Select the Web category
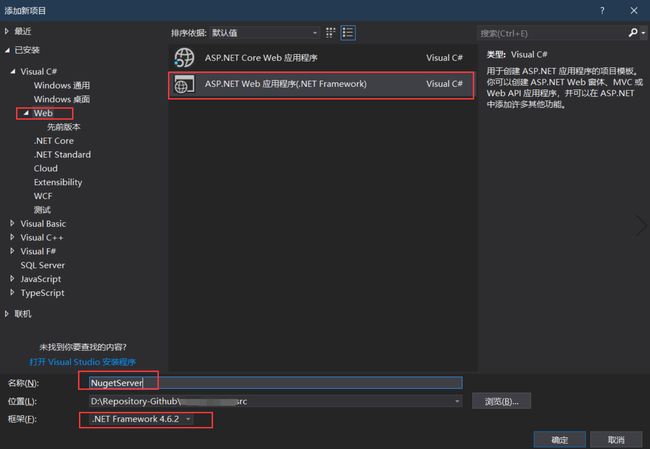650x449 pixels. (x=43, y=113)
